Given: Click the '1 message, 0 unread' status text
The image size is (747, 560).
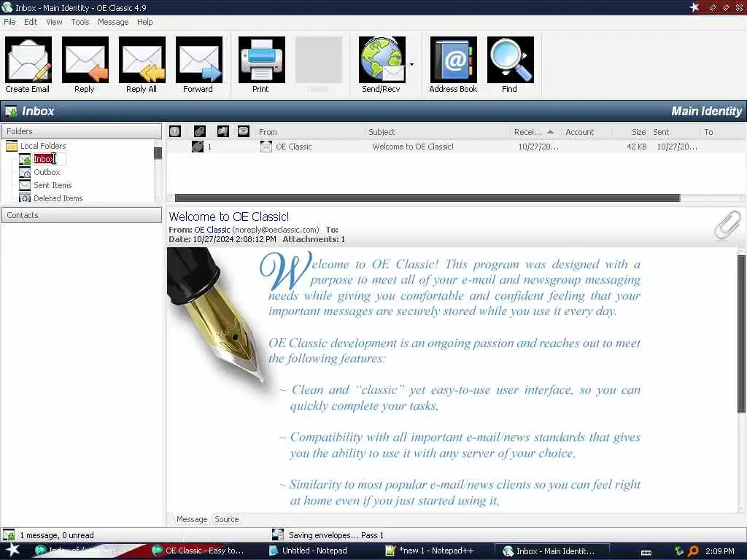Looking at the screenshot, I should tap(57, 535).
